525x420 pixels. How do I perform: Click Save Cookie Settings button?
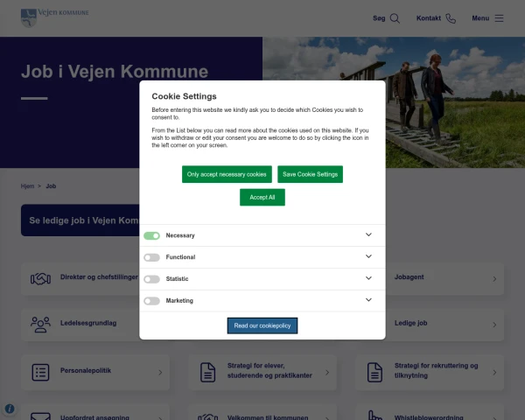click(310, 174)
